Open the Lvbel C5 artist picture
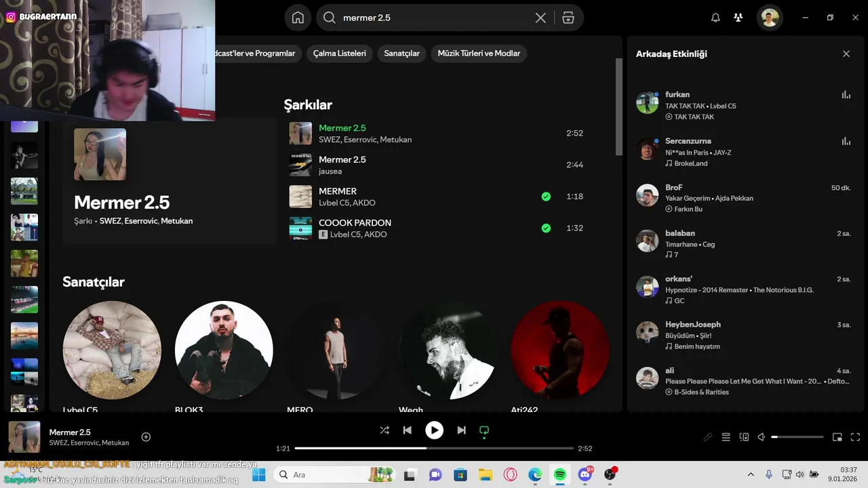The image size is (868, 488). (112, 350)
